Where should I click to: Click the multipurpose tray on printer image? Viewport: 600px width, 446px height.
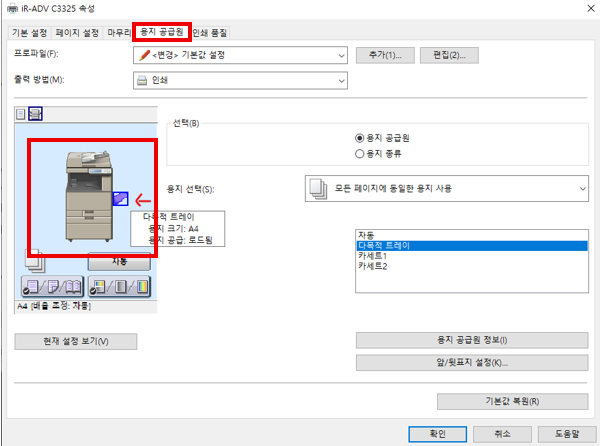tap(120, 199)
